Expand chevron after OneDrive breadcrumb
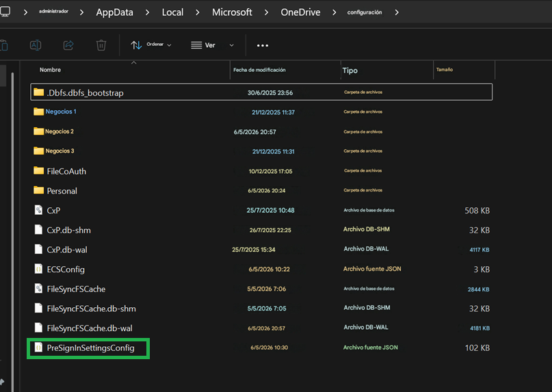This screenshot has width=552, height=392. [334, 12]
